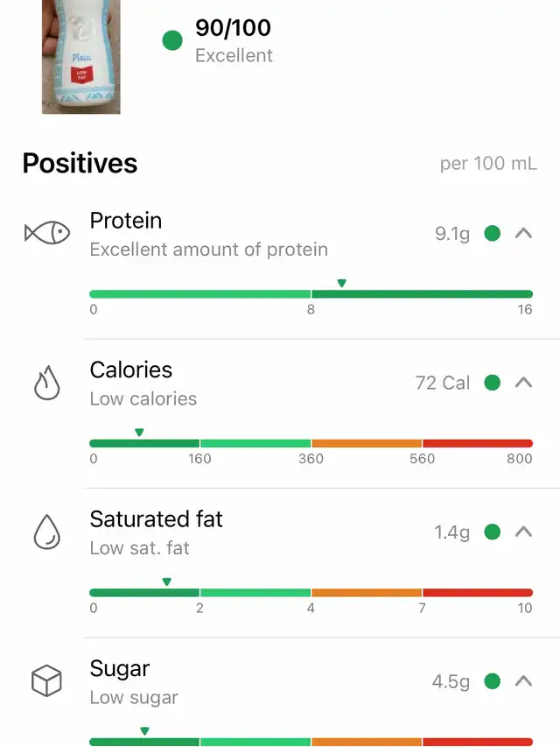Image resolution: width=560 pixels, height=747 pixels.
Task: Tap the green dot next to 4.5g
Action: (493, 680)
